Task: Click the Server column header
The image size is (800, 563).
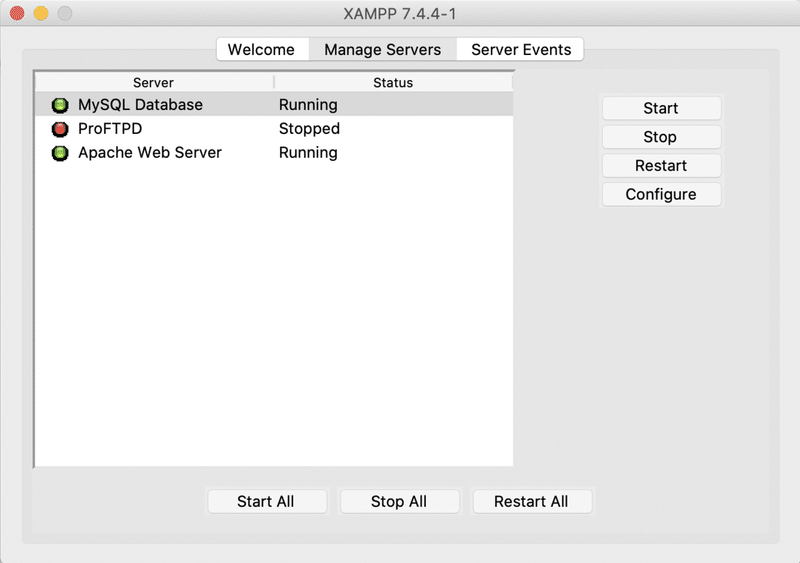Action: click(154, 82)
